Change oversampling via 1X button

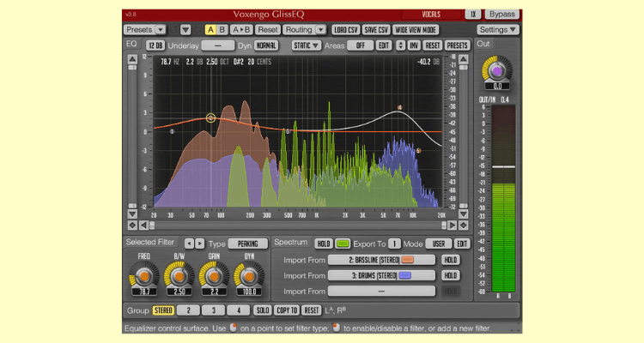point(473,14)
